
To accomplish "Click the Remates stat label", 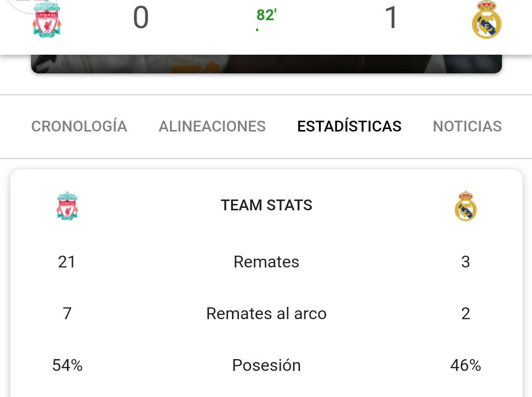I will click(266, 262).
